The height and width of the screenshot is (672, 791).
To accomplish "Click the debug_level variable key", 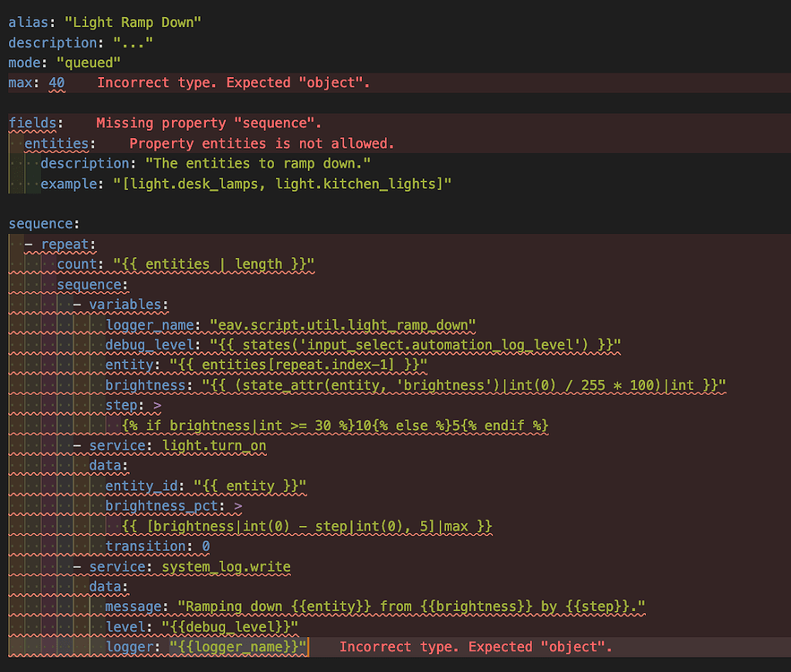I will 150,345.
